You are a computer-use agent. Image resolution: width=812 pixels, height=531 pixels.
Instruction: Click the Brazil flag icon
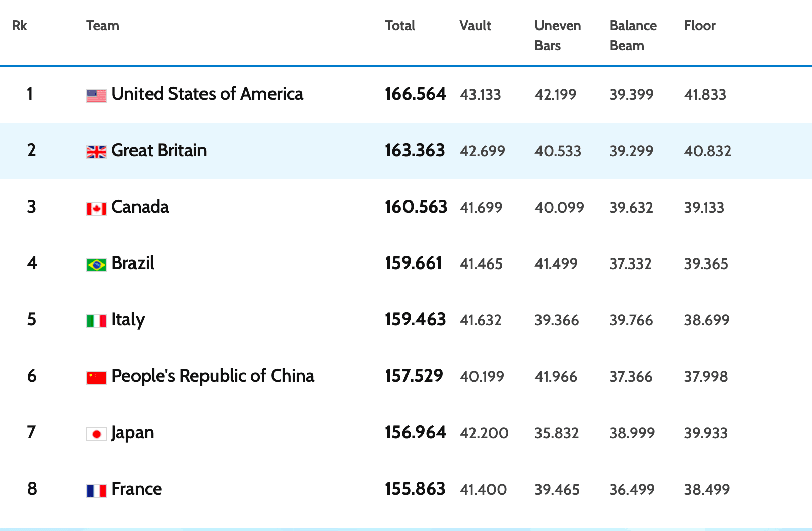tap(96, 264)
